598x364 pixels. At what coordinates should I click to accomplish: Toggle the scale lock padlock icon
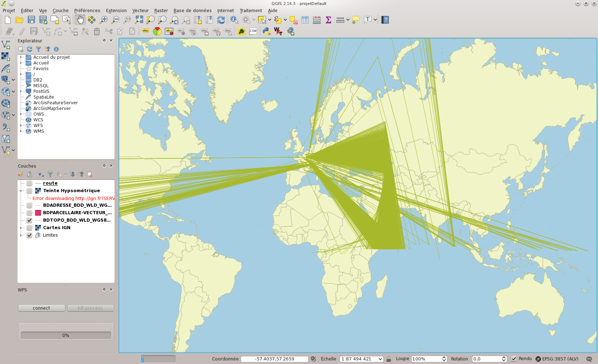pos(389,359)
